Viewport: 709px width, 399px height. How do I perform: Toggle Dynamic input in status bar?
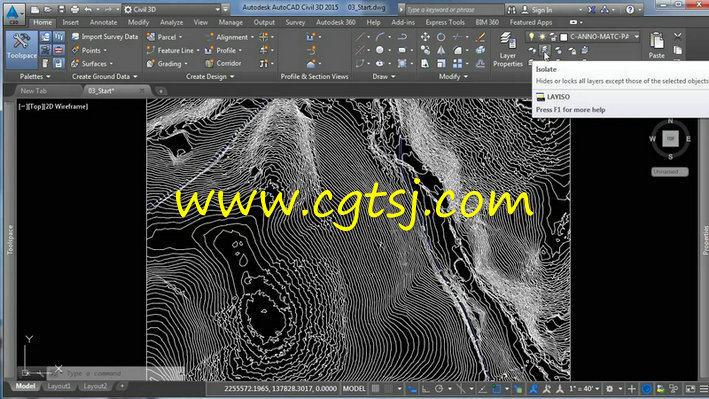coord(412,389)
